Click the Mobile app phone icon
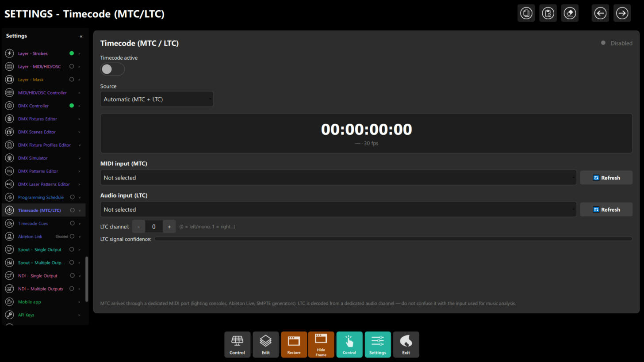This screenshot has height=362, width=644. pyautogui.click(x=9, y=302)
